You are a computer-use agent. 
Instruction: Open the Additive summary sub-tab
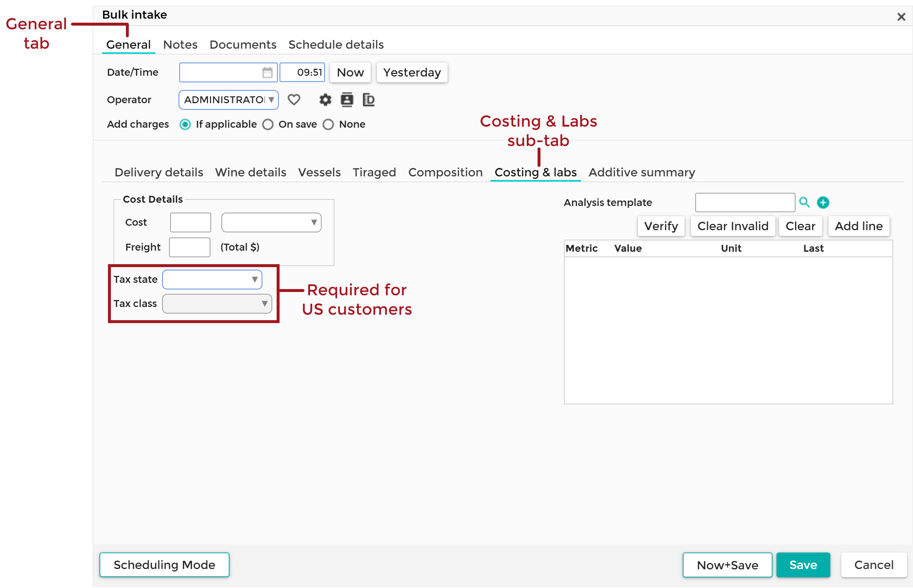tap(641, 172)
